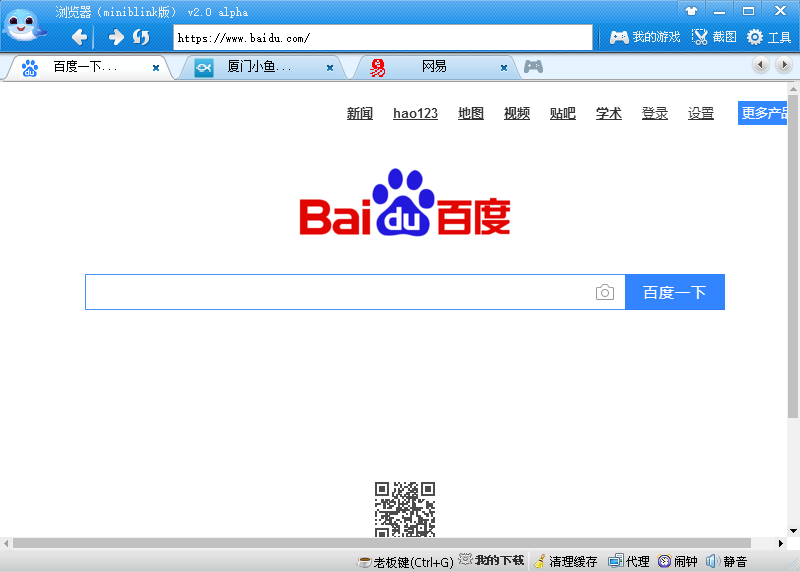The width and height of the screenshot is (800, 572).
Task: Focus the Baidu search input box
Action: click(x=355, y=292)
